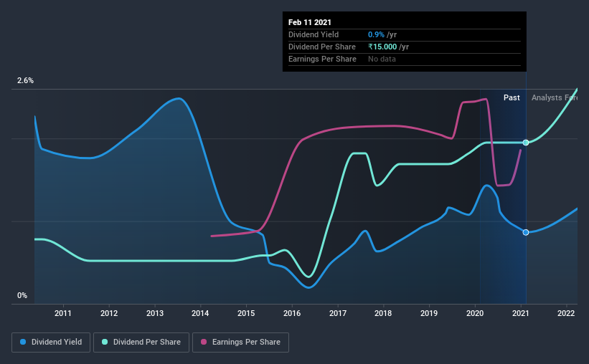
Task: Click the 0.9% dividend yield value
Action: coord(376,34)
